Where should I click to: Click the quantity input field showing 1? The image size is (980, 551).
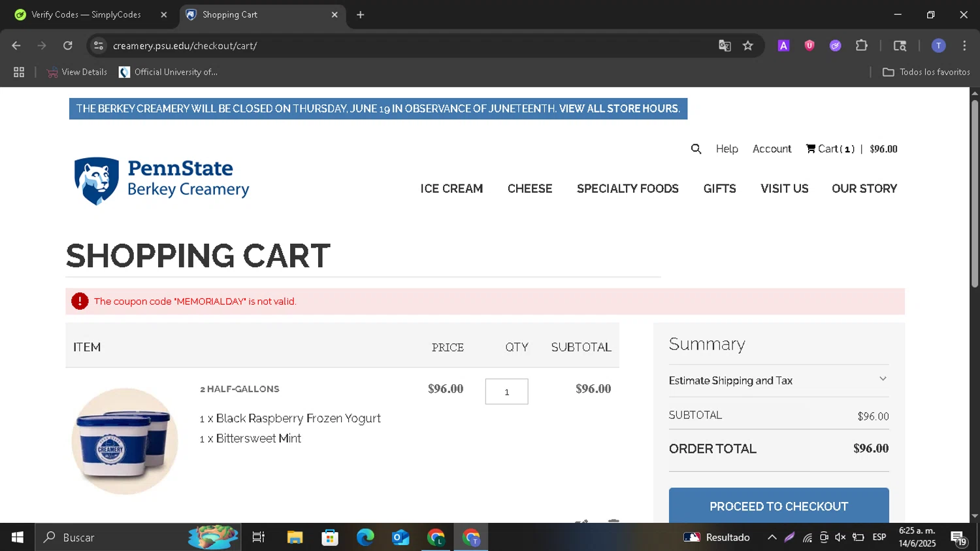[506, 392]
